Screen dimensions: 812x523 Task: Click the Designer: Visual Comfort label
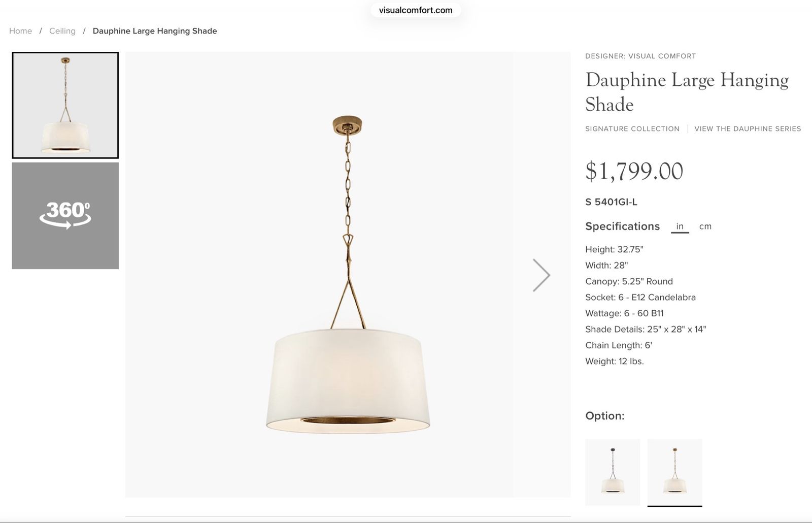click(640, 56)
